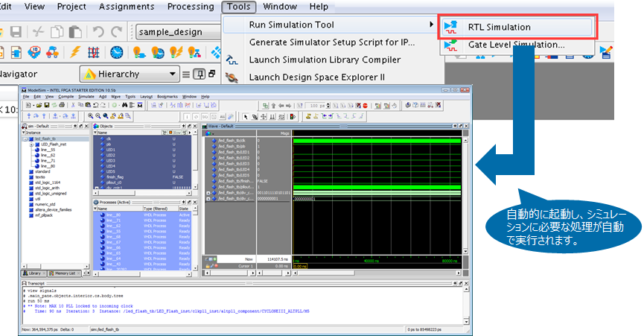Viewport: 644px width, 336px height.
Task: Toggle dock of Transcript panel
Action: click(460, 283)
